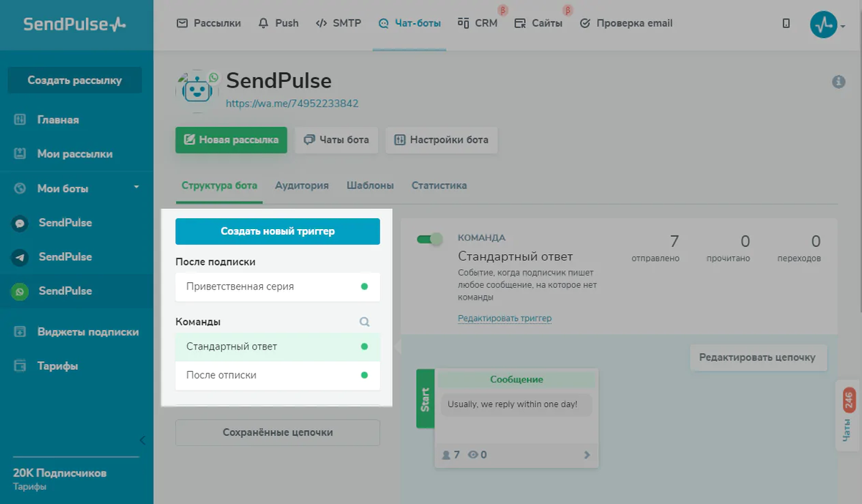Screen dimensions: 862x504
Task: Open the SendPulse logo home link
Action: click(75, 24)
